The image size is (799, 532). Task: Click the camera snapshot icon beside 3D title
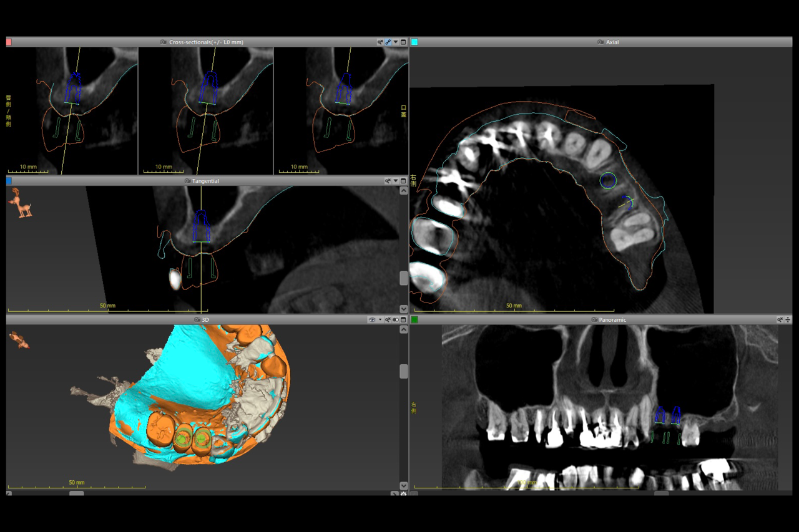(197, 320)
